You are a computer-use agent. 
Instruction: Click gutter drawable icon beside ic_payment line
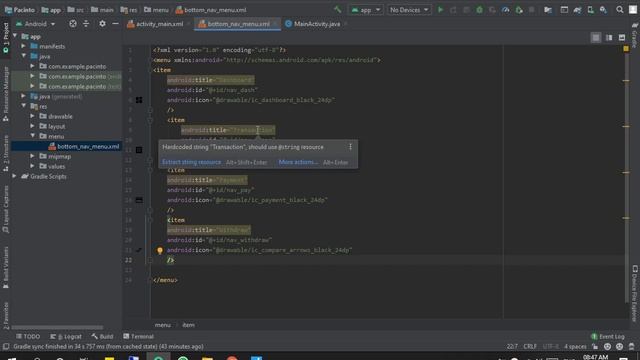pos(139,200)
